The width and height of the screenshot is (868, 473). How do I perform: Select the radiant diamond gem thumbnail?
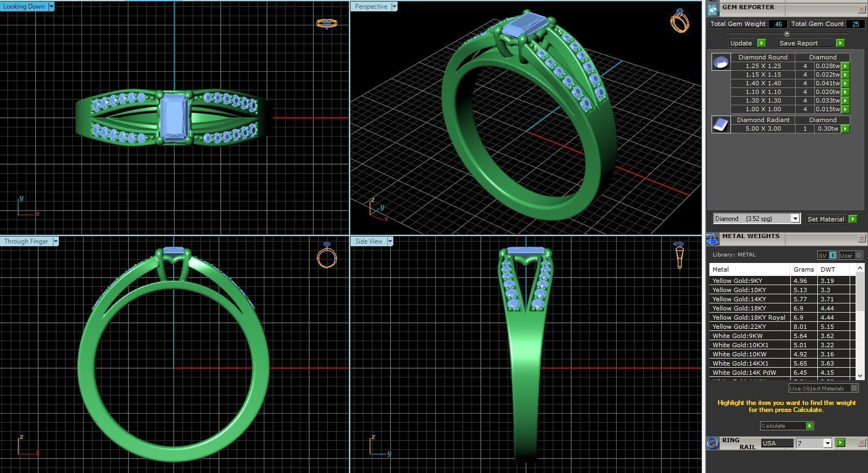point(721,125)
